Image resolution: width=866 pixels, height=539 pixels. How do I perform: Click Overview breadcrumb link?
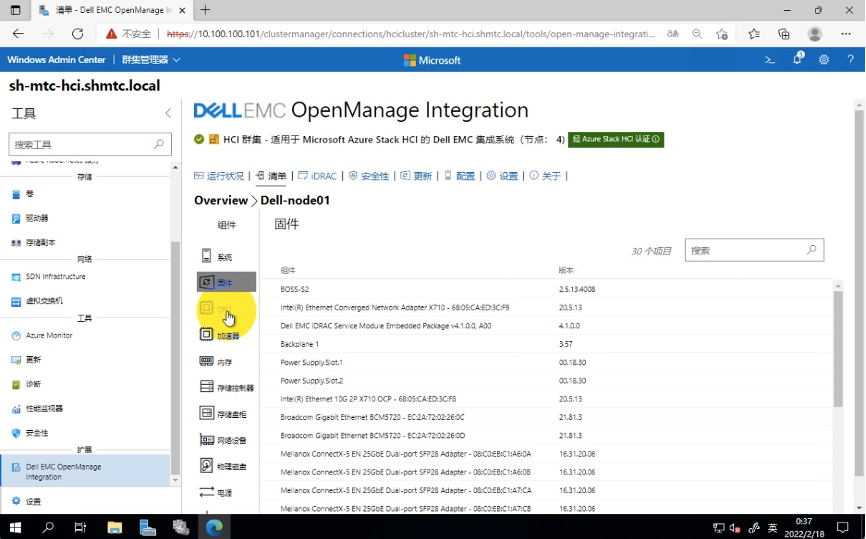[221, 200]
